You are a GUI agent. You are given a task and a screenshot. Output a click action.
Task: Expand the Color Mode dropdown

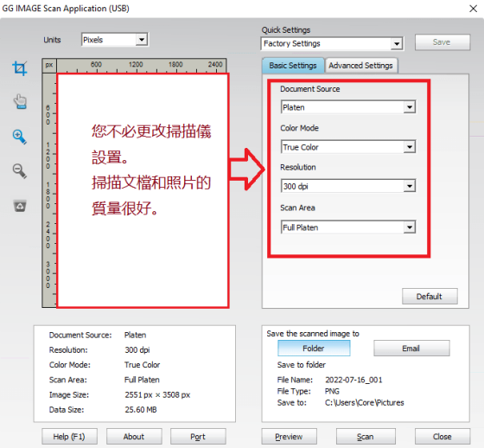(348, 147)
